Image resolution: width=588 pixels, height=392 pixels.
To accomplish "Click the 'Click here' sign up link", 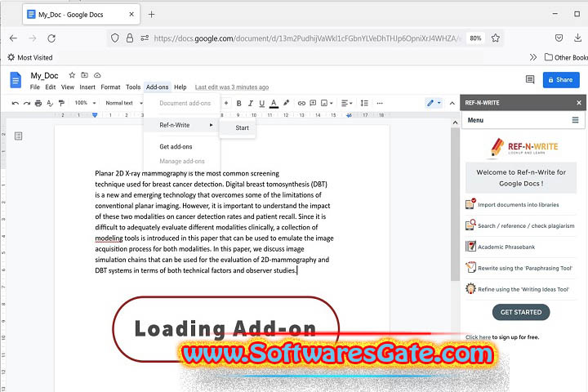I will 478,337.
